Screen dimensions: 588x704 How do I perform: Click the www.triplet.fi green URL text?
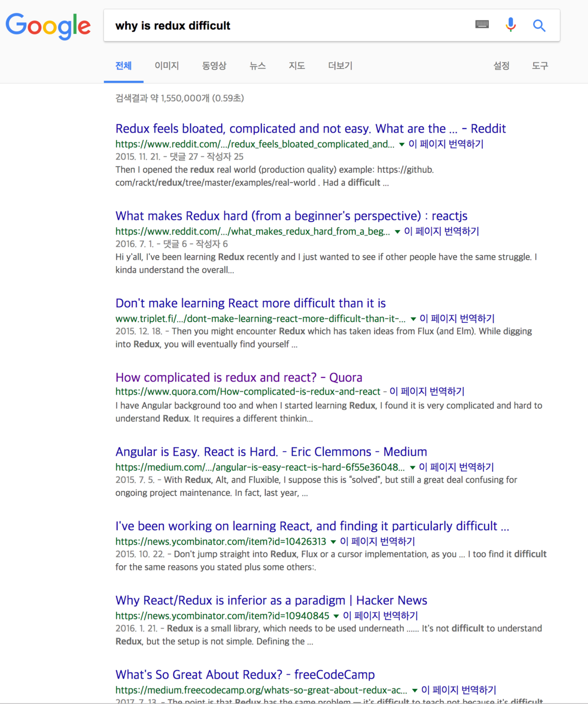click(260, 319)
